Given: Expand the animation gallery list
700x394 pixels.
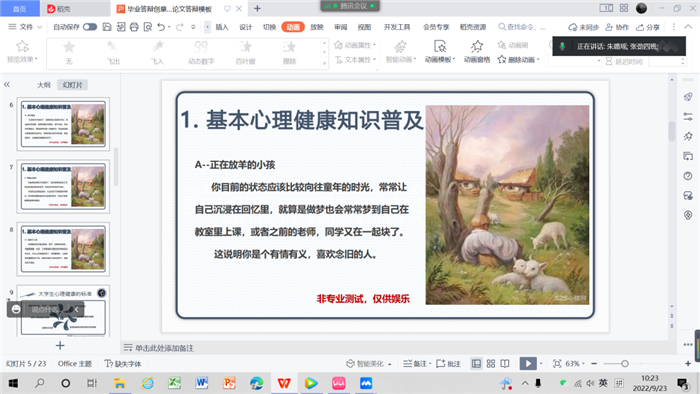Looking at the screenshot, I should tap(325, 63).
